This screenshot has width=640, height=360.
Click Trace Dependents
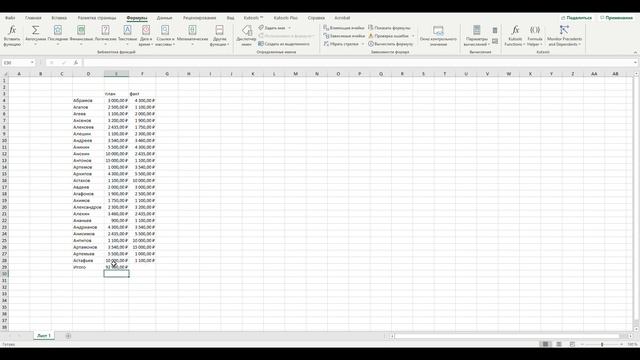pyautogui.click(x=344, y=36)
